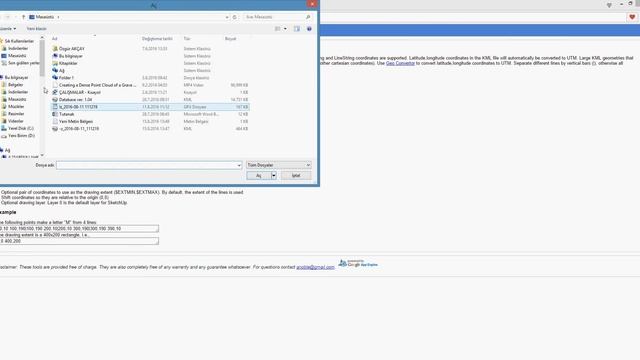The width and height of the screenshot is (640, 360).
Task: Close the file open dialog
Action: click(x=312, y=4)
